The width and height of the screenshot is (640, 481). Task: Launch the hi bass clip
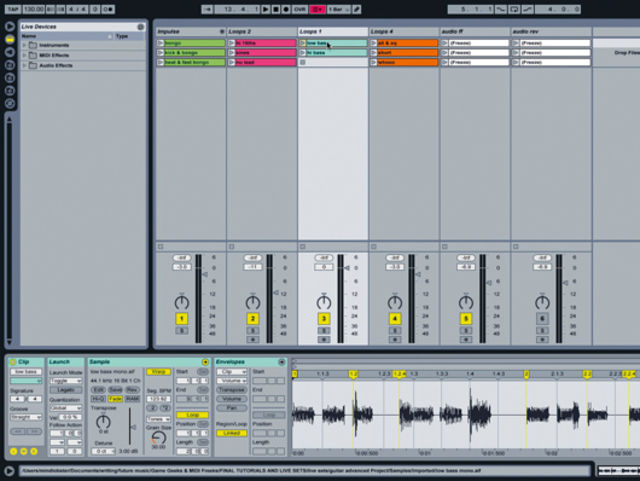302,53
